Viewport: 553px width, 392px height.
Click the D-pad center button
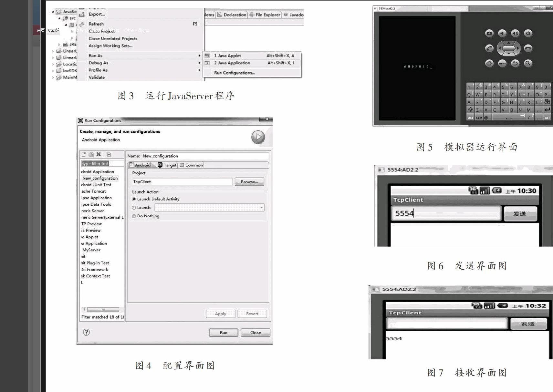509,48
